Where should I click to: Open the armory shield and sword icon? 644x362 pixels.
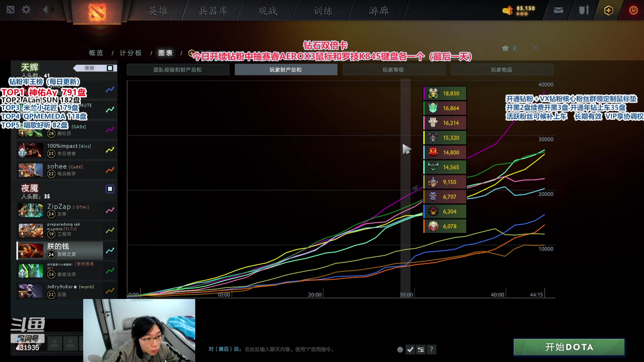click(x=584, y=10)
